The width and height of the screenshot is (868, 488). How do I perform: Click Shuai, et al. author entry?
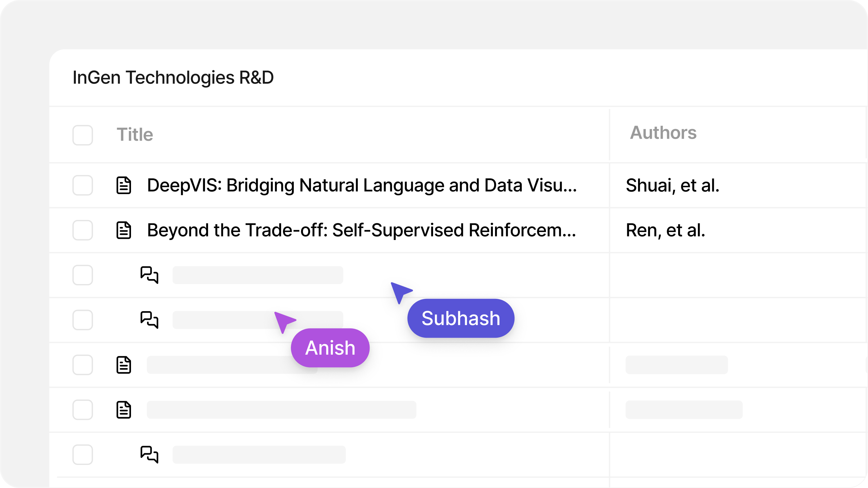tap(673, 185)
